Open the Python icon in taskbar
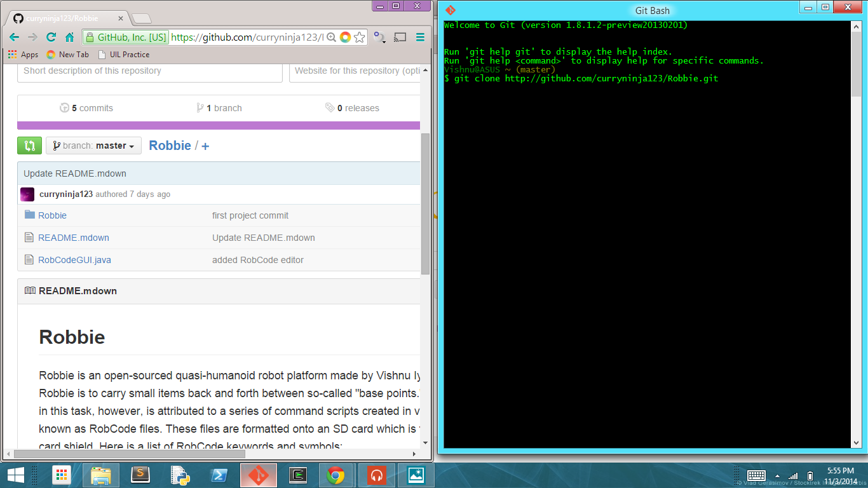 tap(180, 475)
